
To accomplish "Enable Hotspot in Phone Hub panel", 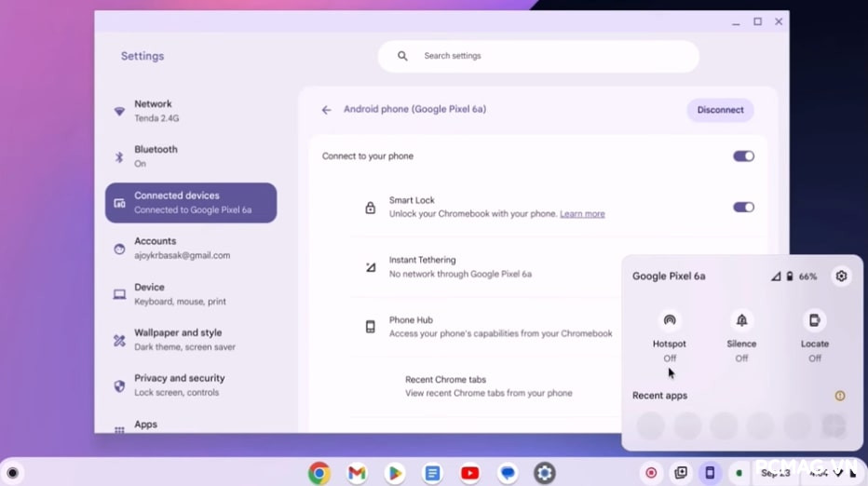I will (670, 320).
